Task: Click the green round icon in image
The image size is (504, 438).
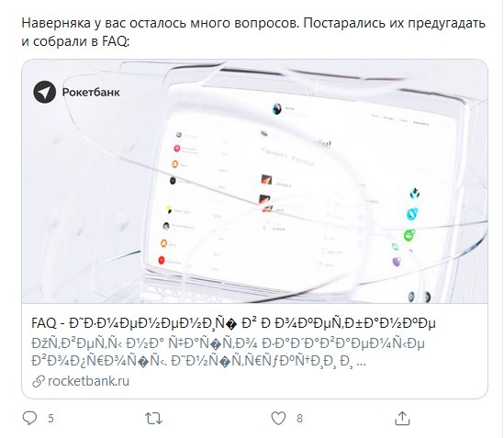Action: tap(409, 235)
